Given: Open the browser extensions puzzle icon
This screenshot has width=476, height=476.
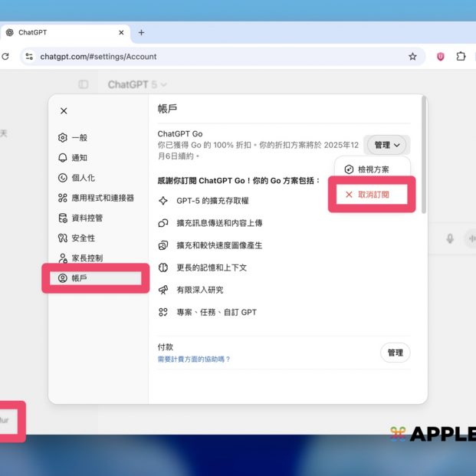Looking at the screenshot, I should tap(461, 56).
